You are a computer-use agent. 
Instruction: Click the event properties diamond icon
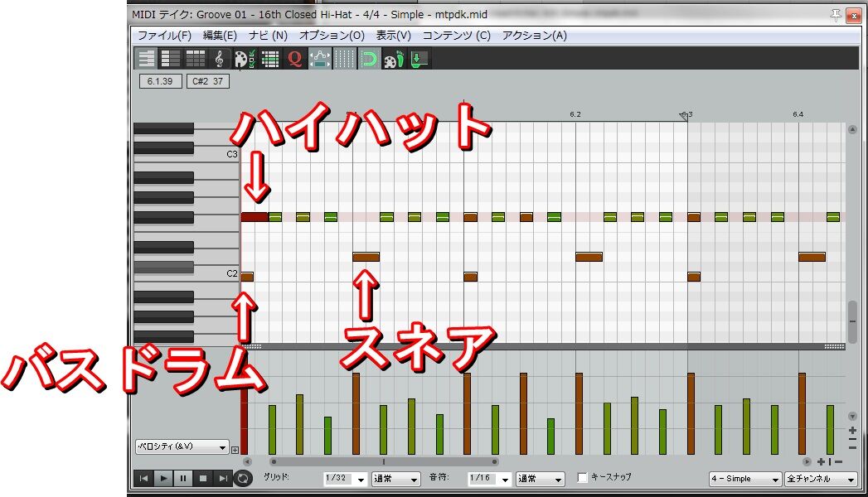tap(319, 57)
